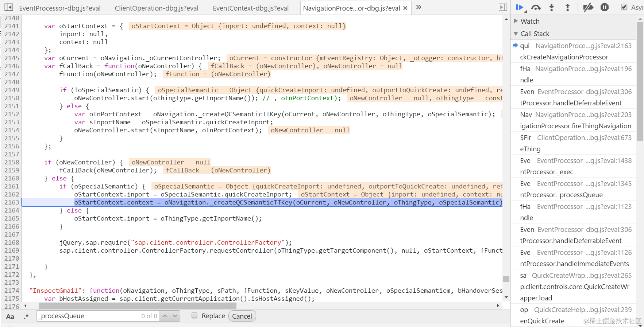Toggle the navigator sidebar icon

9,7
